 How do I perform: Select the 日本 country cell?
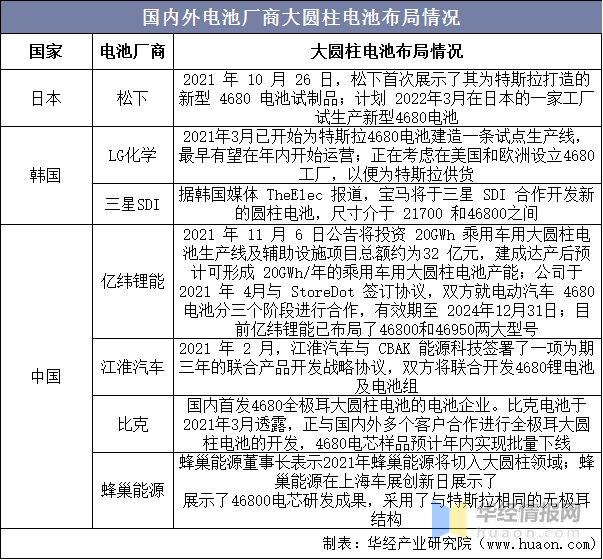point(46,98)
